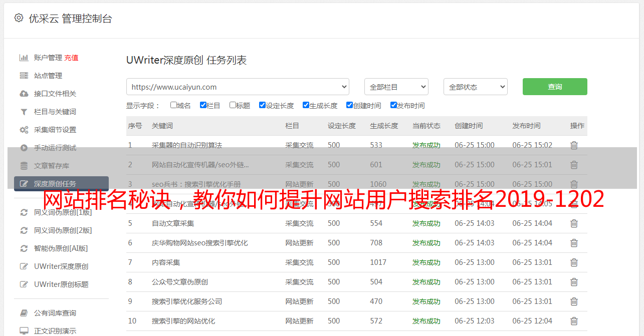Open UWriter深度原创 in the sidebar
Screen dimensions: 644x336
tap(61, 266)
